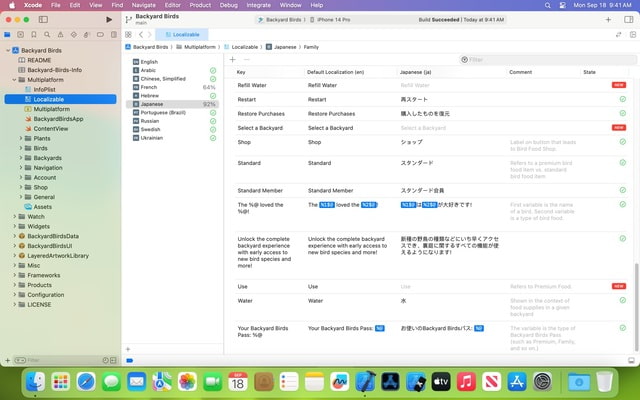The width and height of the screenshot is (640, 400).
Task: Collapse the Multiplatform group
Action: (15, 80)
